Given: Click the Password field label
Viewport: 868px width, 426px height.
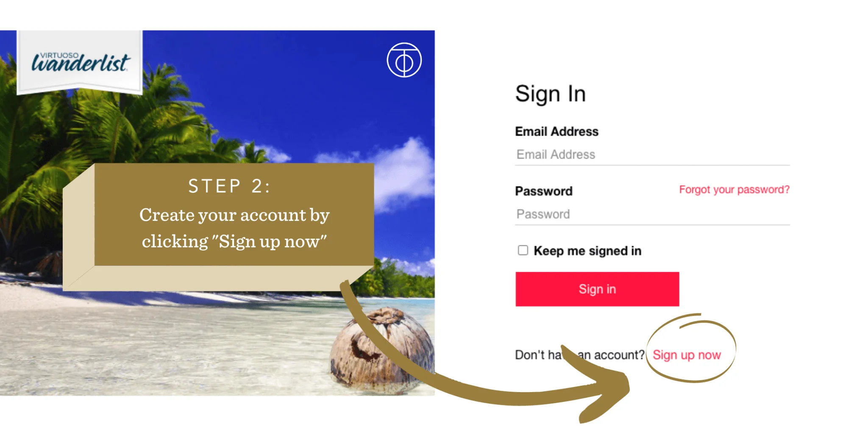Looking at the screenshot, I should click(x=544, y=191).
